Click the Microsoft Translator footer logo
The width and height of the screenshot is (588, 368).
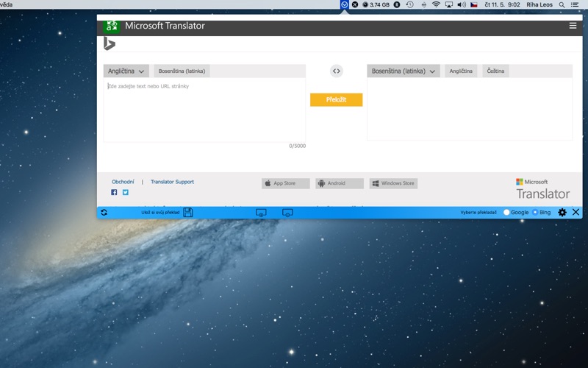pyautogui.click(x=542, y=189)
